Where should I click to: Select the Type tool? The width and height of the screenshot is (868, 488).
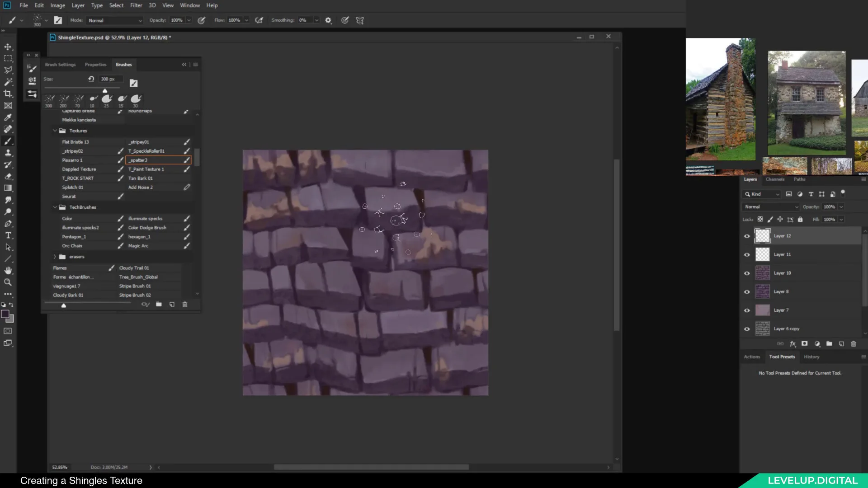click(8, 235)
